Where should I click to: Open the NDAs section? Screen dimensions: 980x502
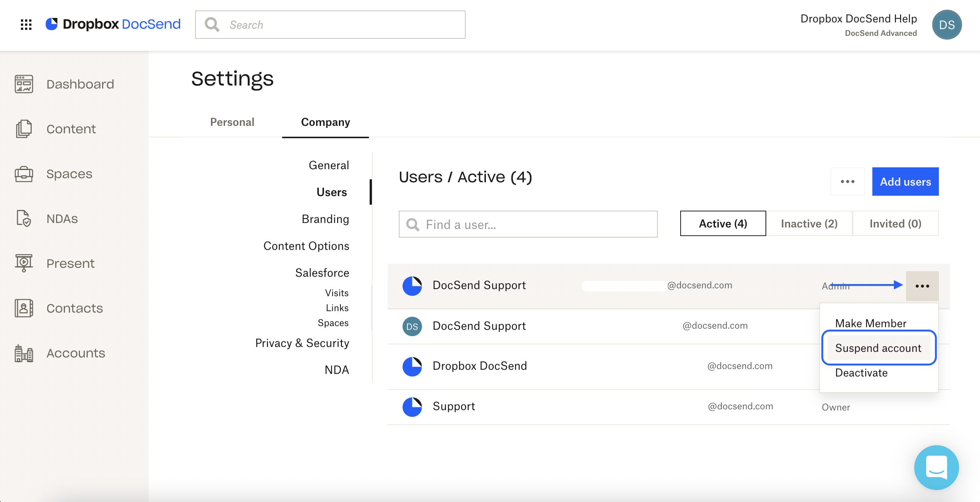pos(62,219)
